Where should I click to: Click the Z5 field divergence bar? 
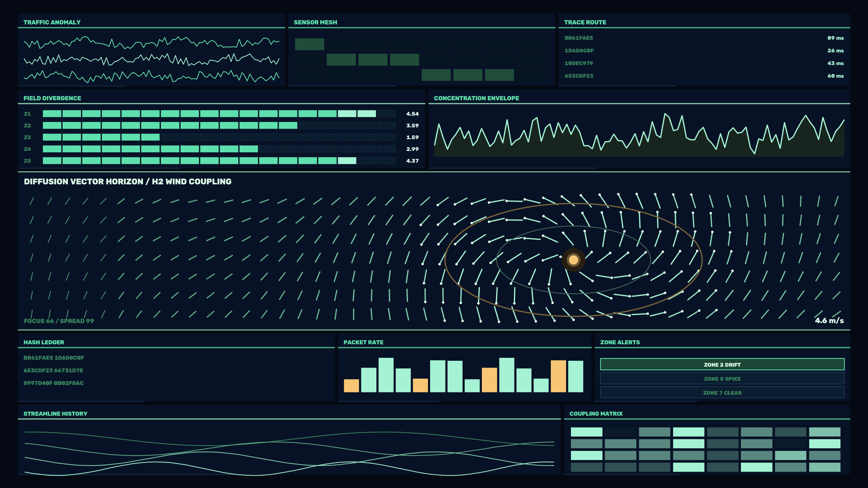[x=219, y=161]
